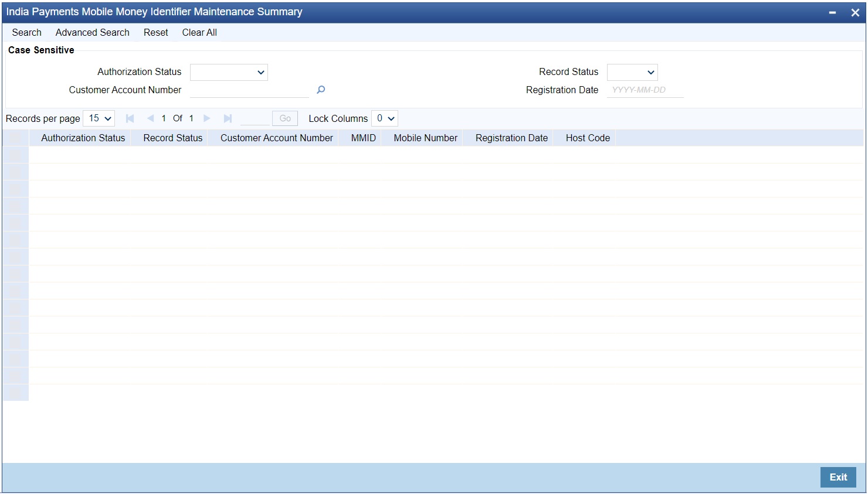Change the Records per page dropdown
Screen dimensions: 868x494
[99, 118]
